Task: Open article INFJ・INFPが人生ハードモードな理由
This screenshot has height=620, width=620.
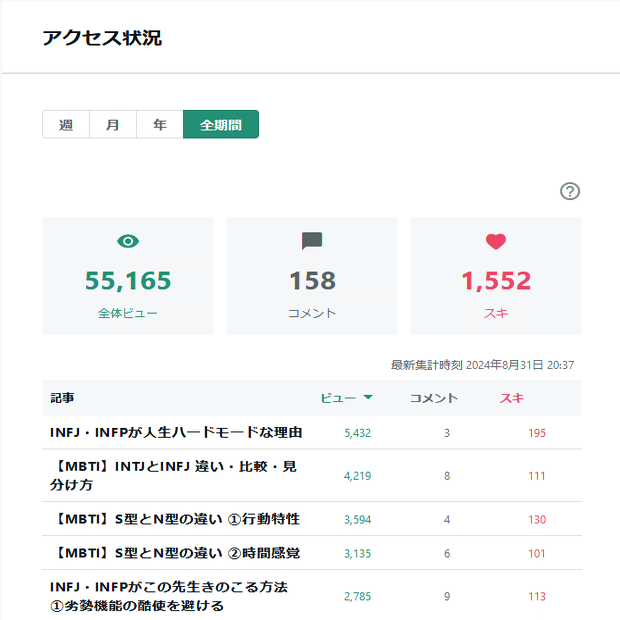Action: pyautogui.click(x=176, y=433)
